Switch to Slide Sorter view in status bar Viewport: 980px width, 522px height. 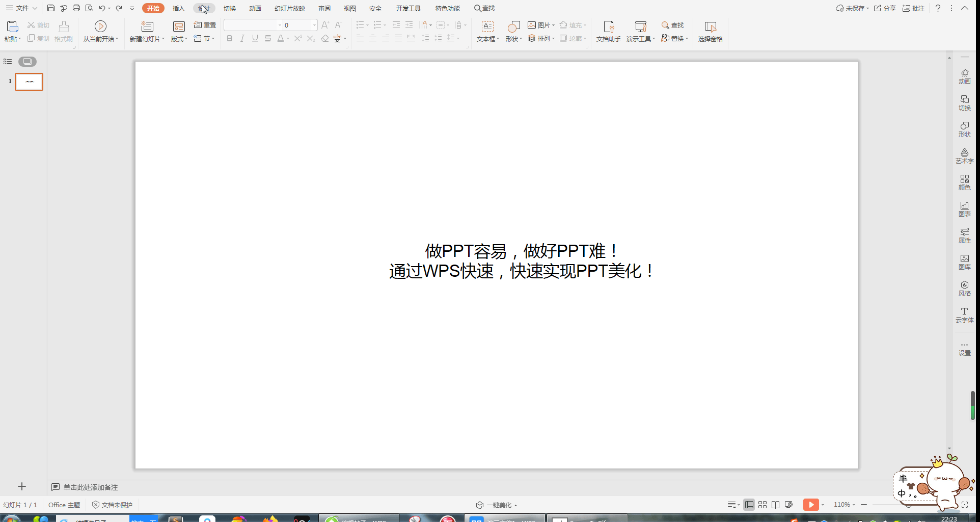763,505
